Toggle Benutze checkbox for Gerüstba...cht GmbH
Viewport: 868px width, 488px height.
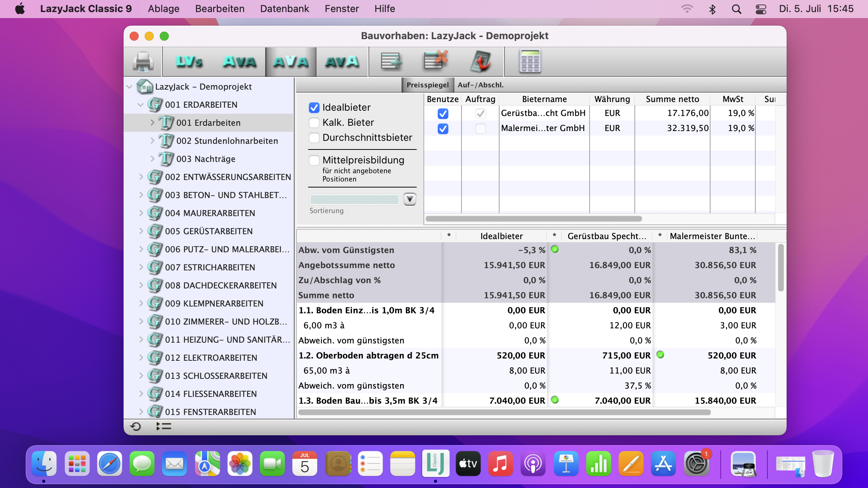[x=443, y=113]
